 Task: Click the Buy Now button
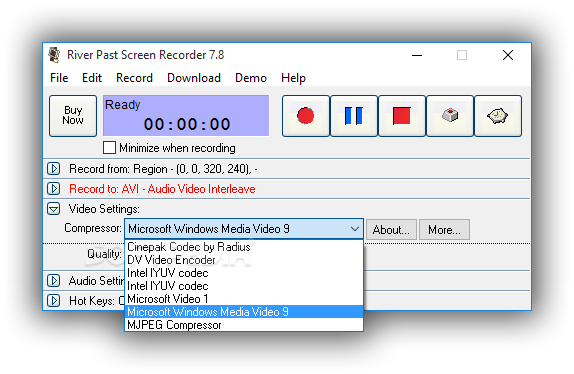pyautogui.click(x=73, y=116)
